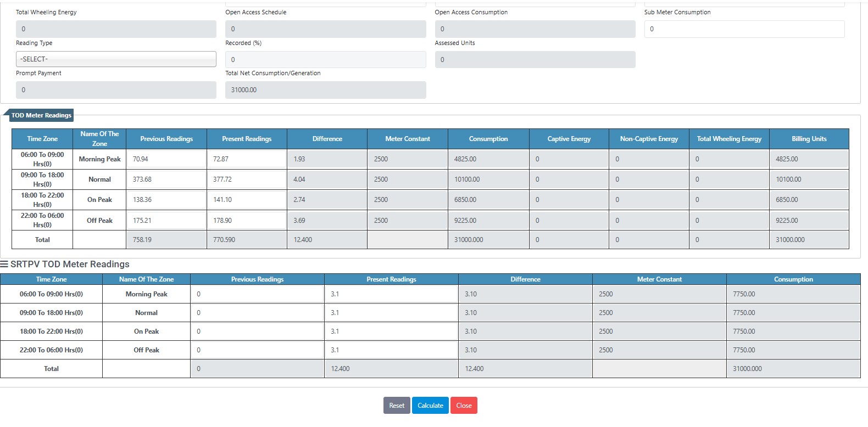The height and width of the screenshot is (427, 868).
Task: Click SRTPV total consumption 31000.000
Action: [793, 369]
